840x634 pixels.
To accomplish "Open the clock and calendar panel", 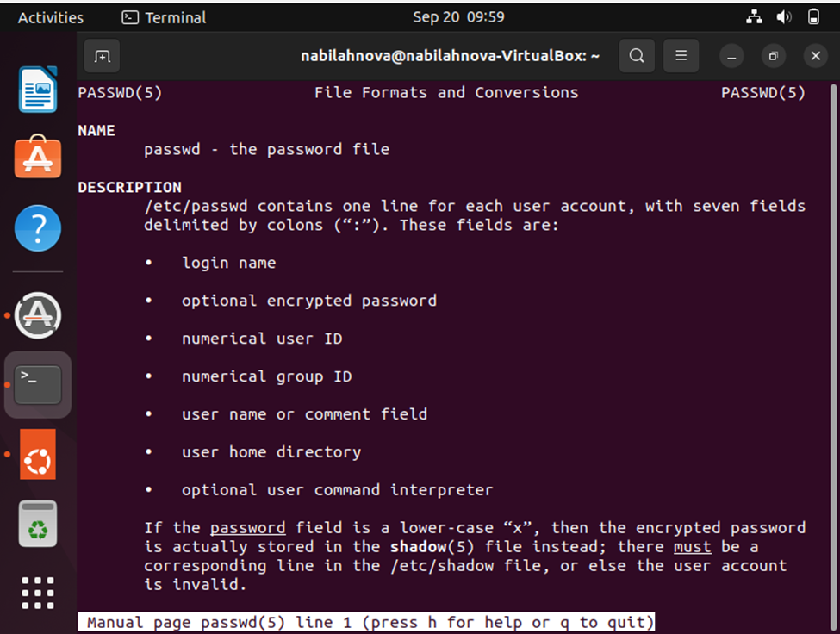I will 458,17.
